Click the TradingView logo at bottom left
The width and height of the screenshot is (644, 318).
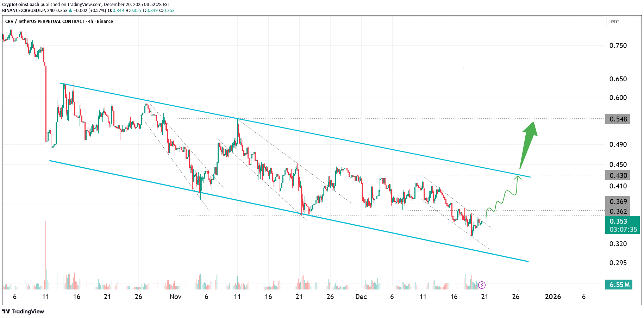coord(23,311)
